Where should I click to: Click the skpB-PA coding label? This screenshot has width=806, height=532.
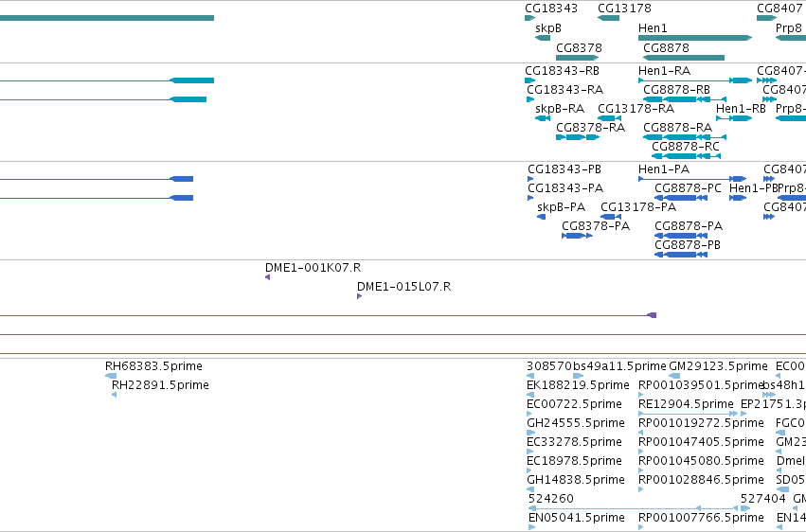(x=562, y=207)
